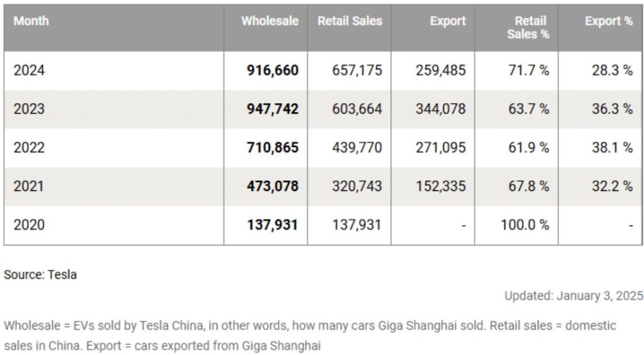Select the Export % column header
This screenshot has width=644, height=355.
[609, 21]
